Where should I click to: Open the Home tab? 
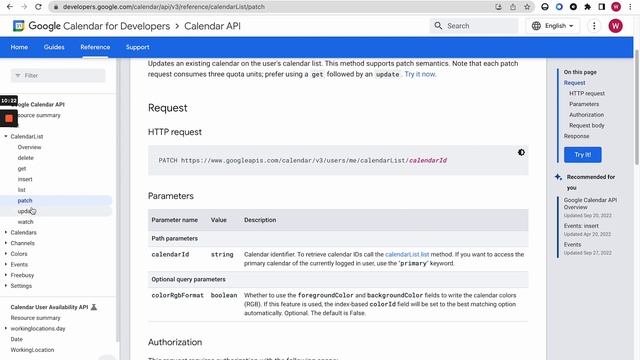click(19, 47)
